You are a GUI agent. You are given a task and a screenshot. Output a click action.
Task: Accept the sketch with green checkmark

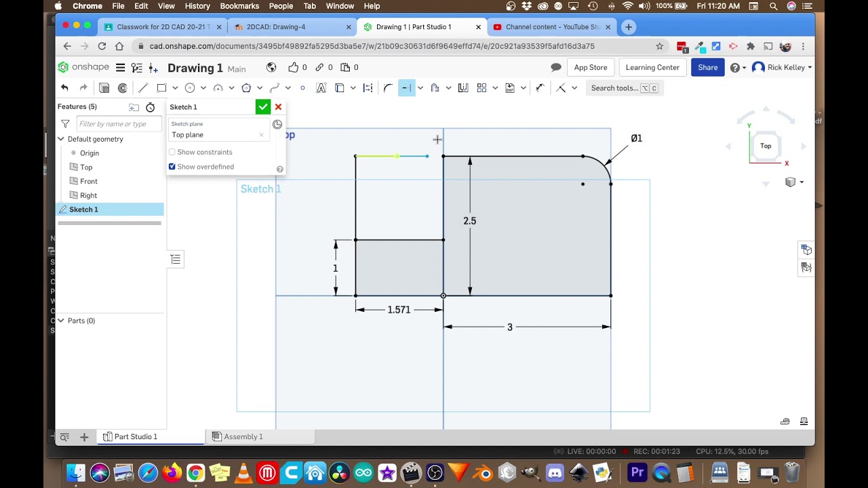(262, 107)
